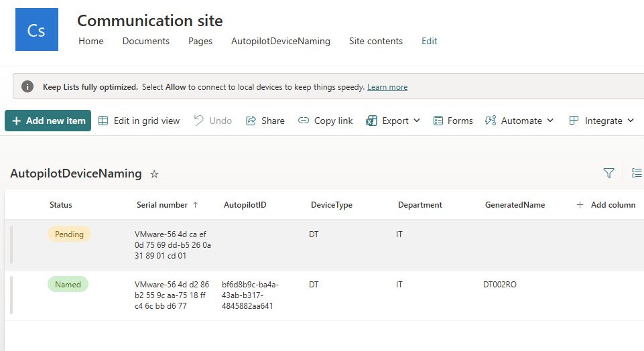
Task: Click the Edit link in site navigation
Action: pyautogui.click(x=429, y=41)
